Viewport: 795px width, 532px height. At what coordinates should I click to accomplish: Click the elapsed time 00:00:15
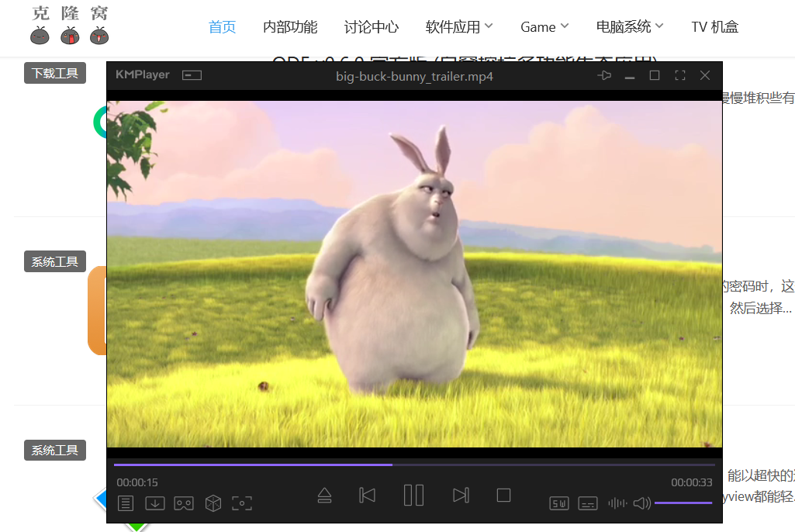pyautogui.click(x=137, y=482)
